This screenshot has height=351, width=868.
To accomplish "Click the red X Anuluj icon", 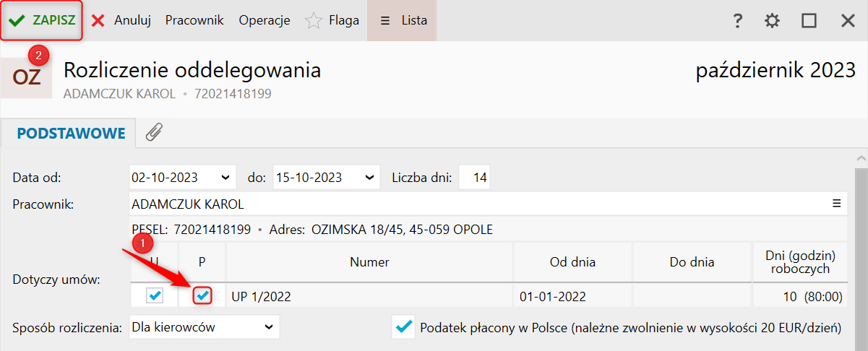I will point(98,21).
